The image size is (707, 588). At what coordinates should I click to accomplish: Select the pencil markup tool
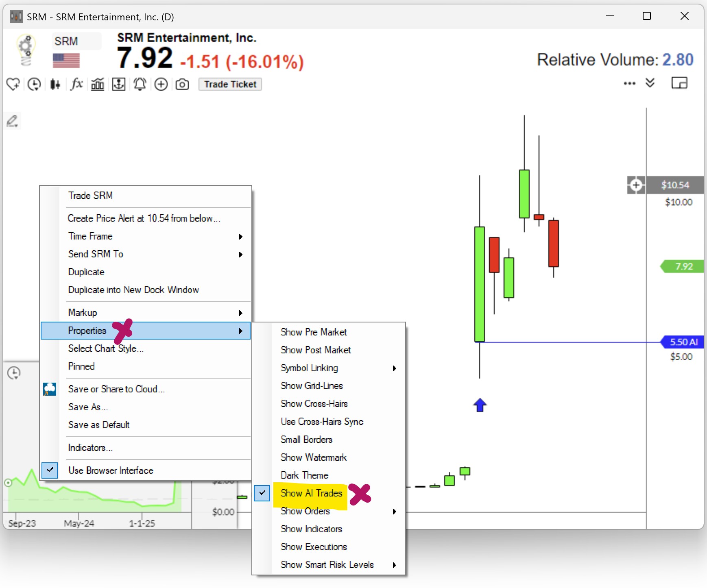(x=12, y=121)
